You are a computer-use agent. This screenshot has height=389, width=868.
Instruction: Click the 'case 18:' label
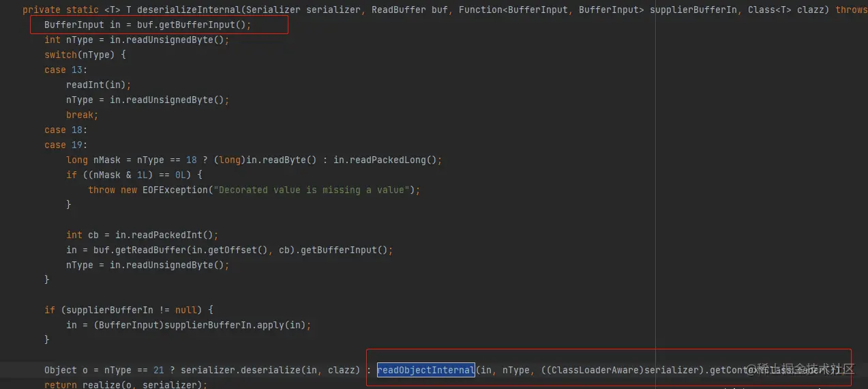pyautogui.click(x=66, y=130)
